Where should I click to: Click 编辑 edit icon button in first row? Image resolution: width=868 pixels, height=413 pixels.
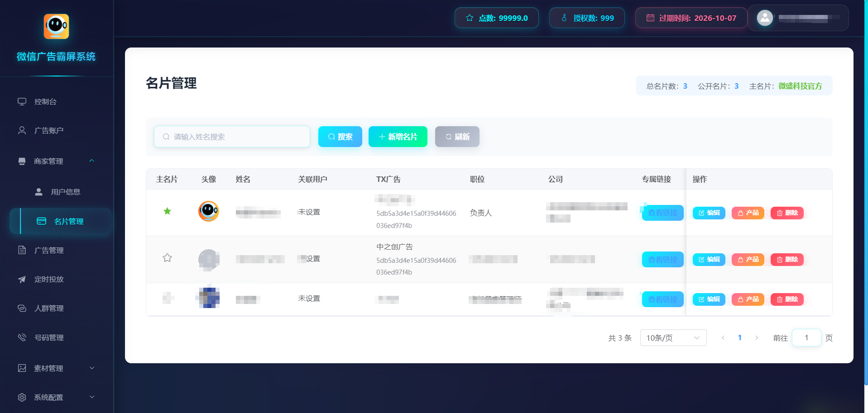click(709, 213)
